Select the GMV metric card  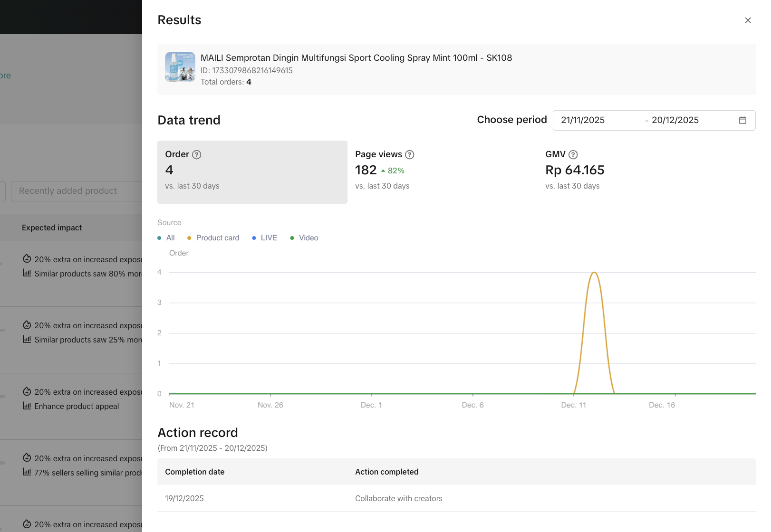pyautogui.click(x=632, y=172)
